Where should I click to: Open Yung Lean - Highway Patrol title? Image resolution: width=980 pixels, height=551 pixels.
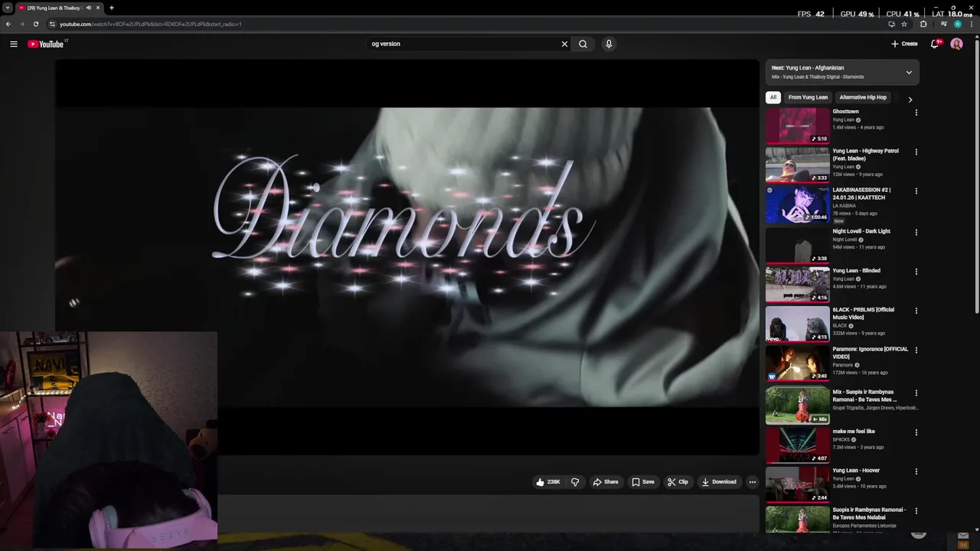(866, 155)
